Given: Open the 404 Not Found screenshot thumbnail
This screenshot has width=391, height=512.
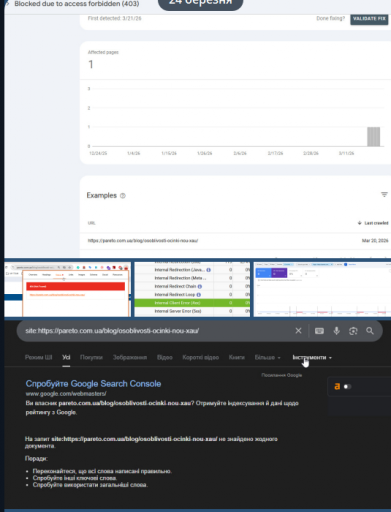Looking at the screenshot, I should click(x=68, y=289).
